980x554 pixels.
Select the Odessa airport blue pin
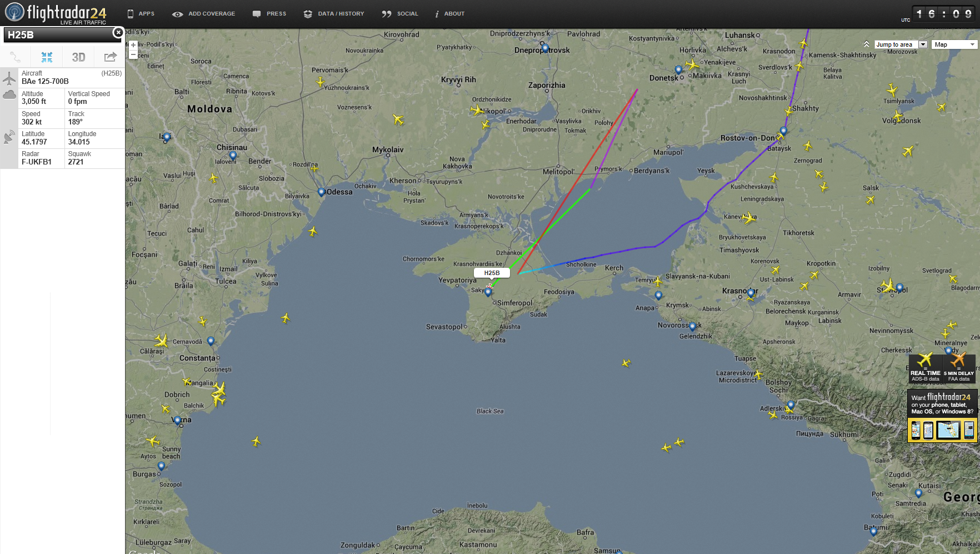(x=321, y=192)
